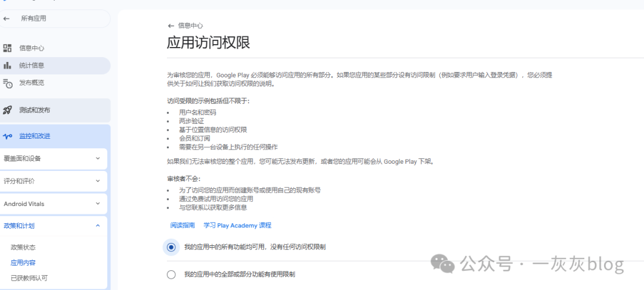Click the 信息中心 breadcrumb link
Viewport: 644px width, 290px height.
tap(191, 26)
